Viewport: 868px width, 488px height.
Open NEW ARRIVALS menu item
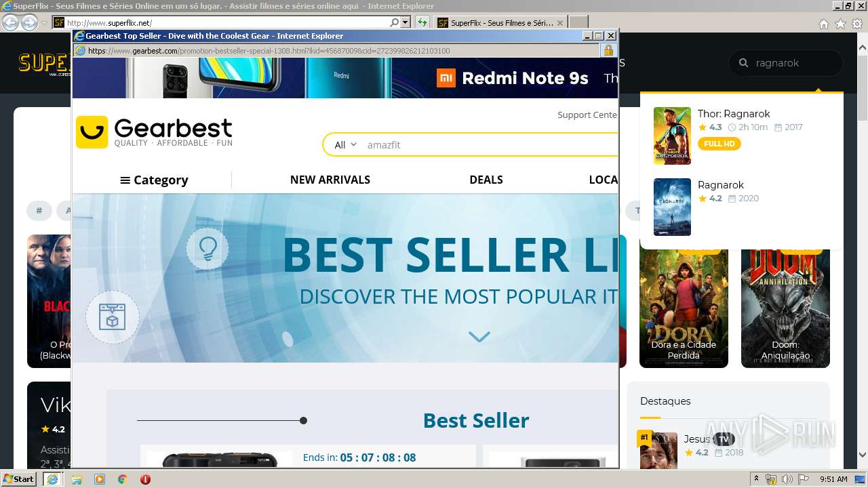[x=330, y=180]
